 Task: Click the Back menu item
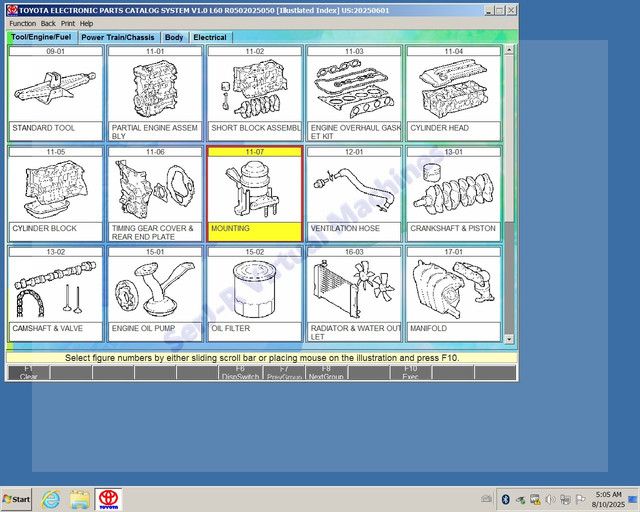(x=48, y=23)
